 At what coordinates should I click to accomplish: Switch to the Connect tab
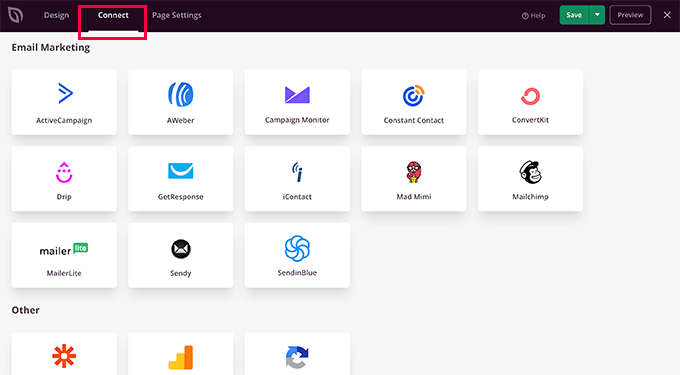tap(113, 15)
